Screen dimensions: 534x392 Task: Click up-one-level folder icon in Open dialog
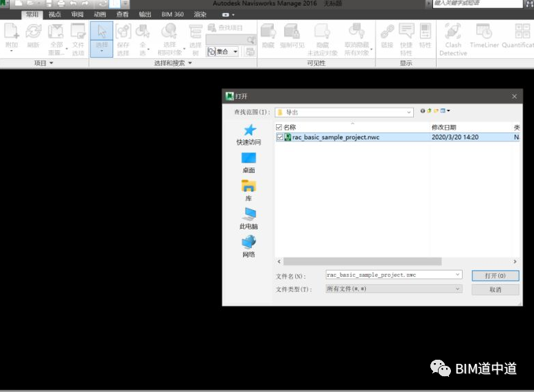(x=429, y=111)
